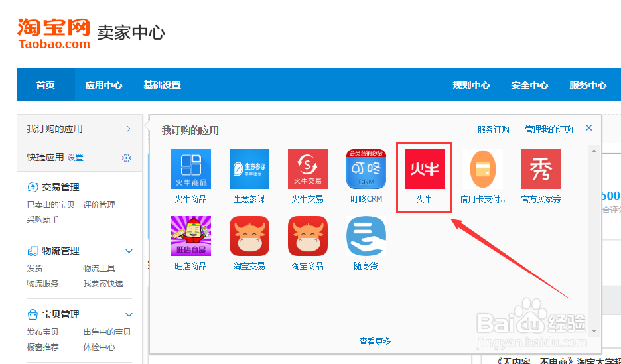The height and width of the screenshot is (364, 621).
Task: Open 物流工具
Action: [99, 269]
